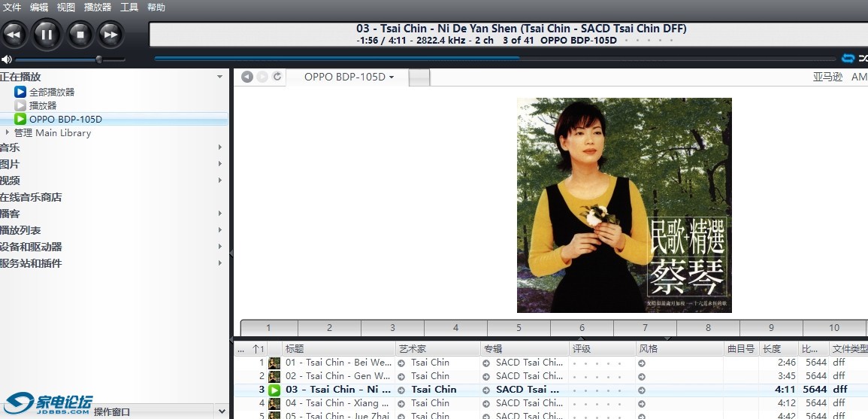868x419 pixels.
Task: Adjust the volume slider
Action: point(98,59)
